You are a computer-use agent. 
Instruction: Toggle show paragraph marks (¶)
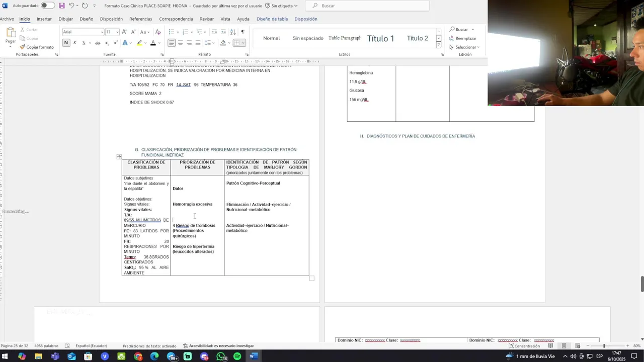[243, 32]
